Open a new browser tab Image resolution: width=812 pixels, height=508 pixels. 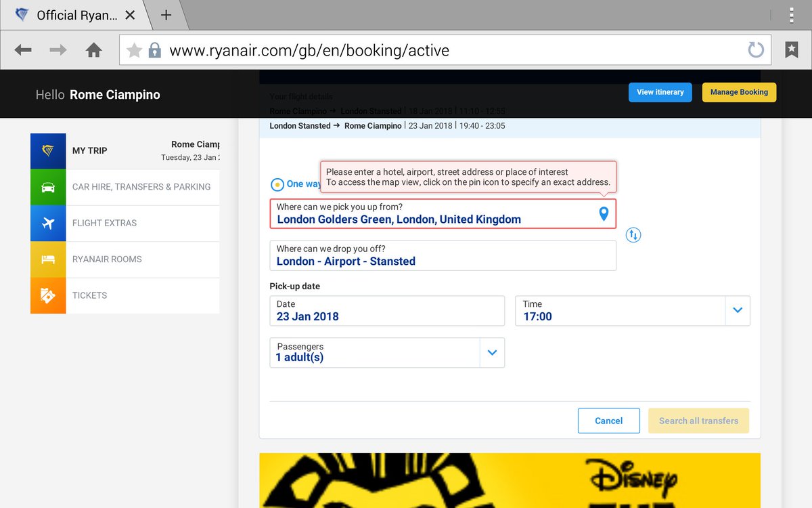point(165,15)
